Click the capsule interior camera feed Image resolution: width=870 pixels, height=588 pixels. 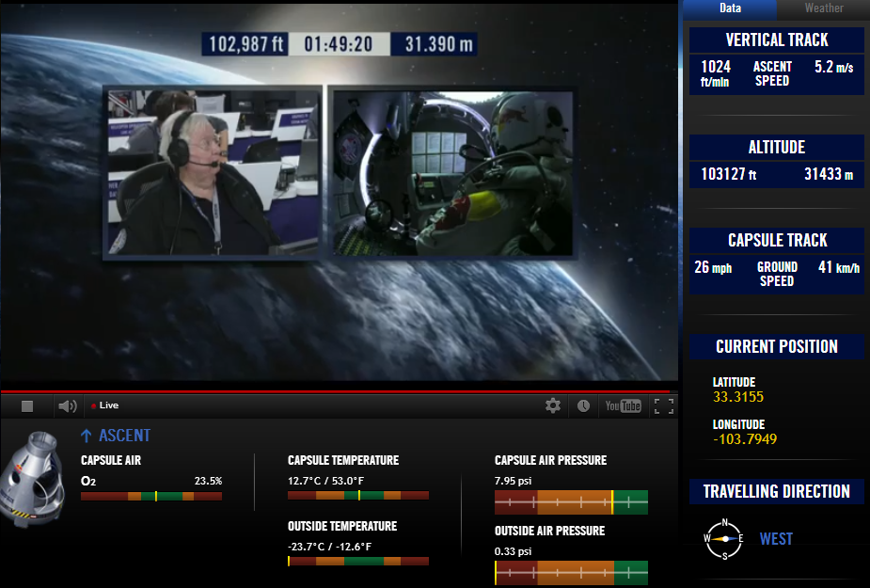[452, 172]
